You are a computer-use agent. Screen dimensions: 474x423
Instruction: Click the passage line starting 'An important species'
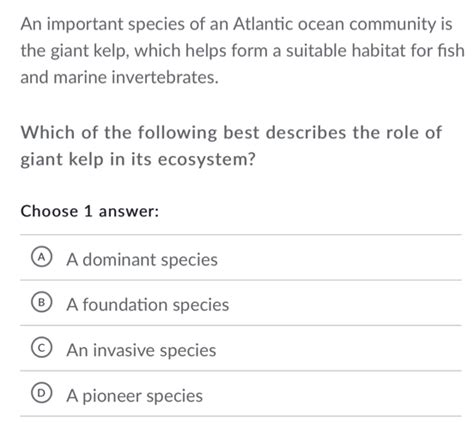(x=236, y=24)
